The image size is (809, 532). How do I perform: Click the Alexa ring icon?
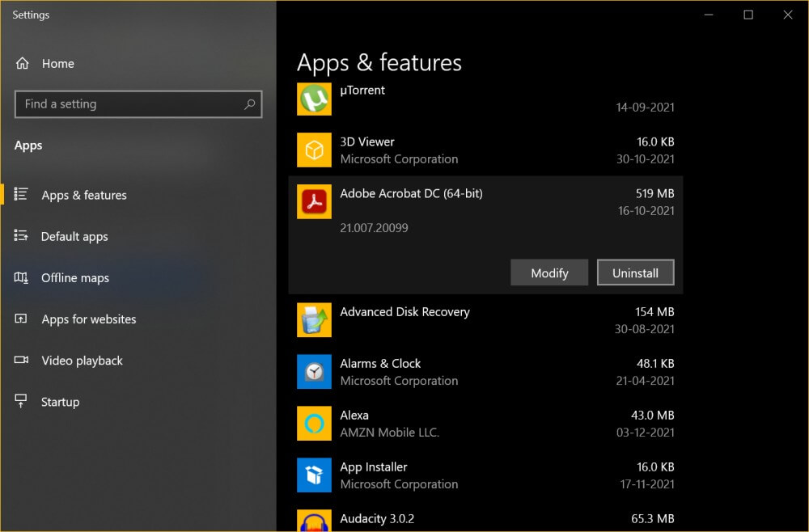point(314,423)
